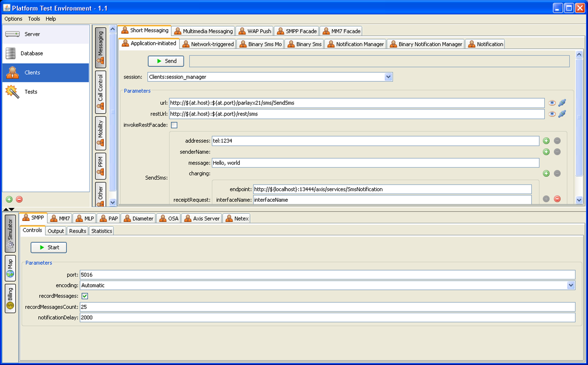The height and width of the screenshot is (365, 588).
Task: Switch to the Simulator side tab
Action: (10, 234)
